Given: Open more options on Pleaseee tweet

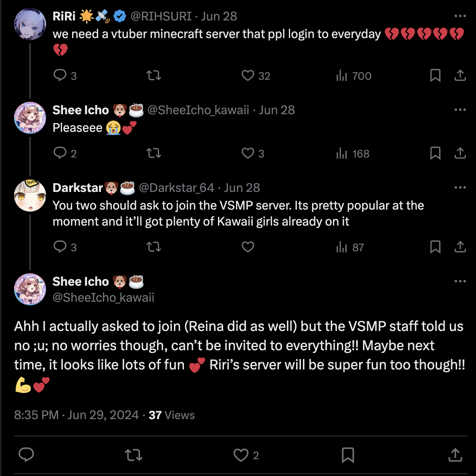Looking at the screenshot, I should (x=460, y=110).
